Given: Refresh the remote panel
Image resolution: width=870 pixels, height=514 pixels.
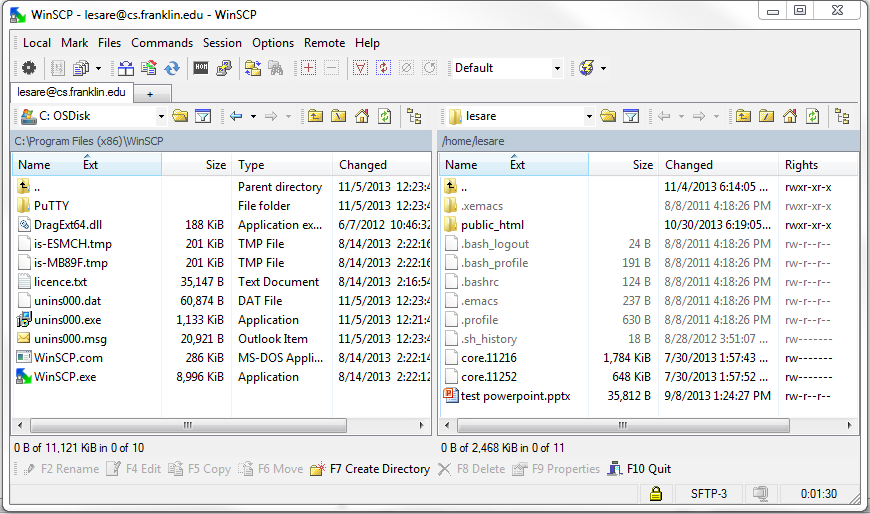Looking at the screenshot, I should [x=813, y=116].
